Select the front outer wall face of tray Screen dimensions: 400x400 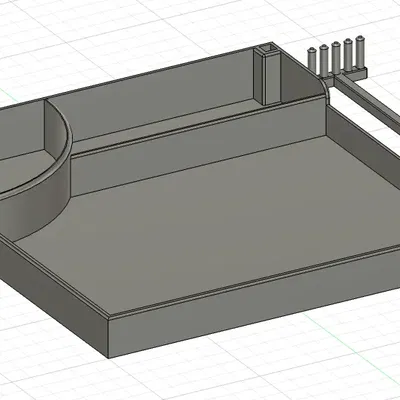(254, 303)
